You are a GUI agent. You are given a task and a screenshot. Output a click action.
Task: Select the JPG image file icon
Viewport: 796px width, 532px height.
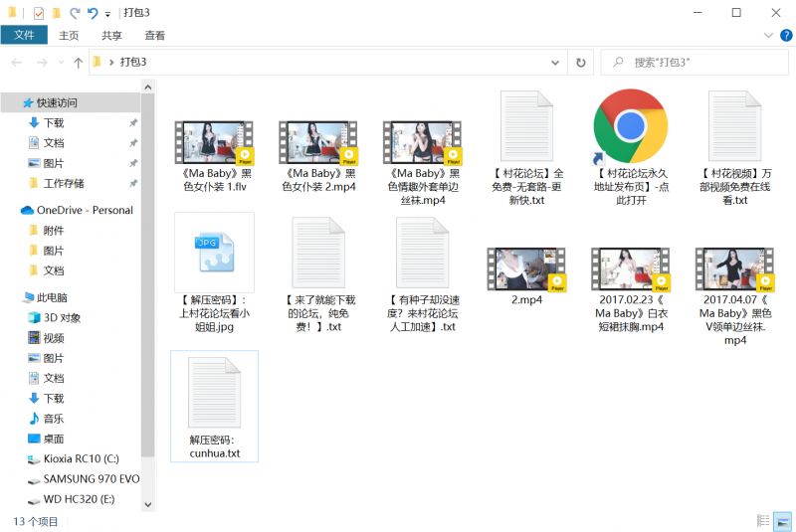pyautogui.click(x=214, y=252)
